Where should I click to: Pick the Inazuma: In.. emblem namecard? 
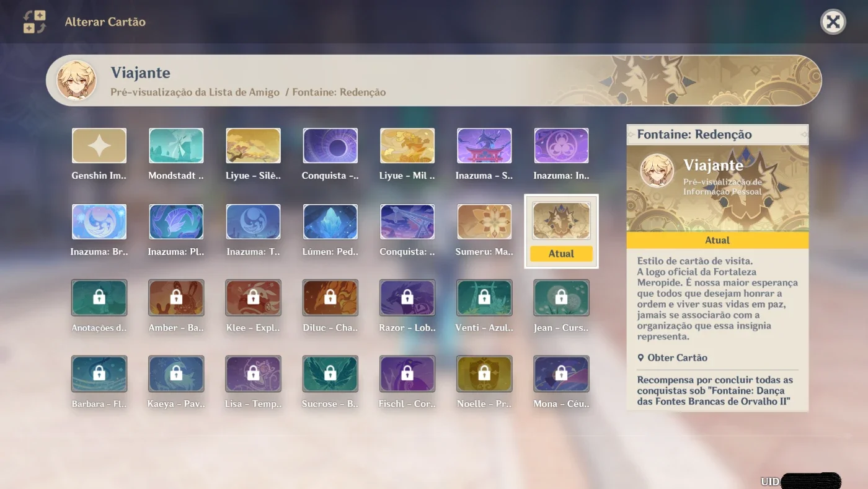coord(561,146)
